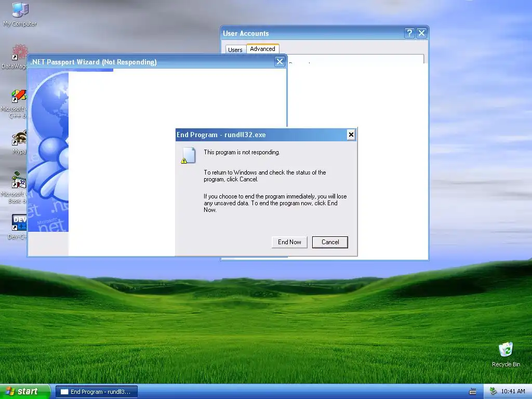Click the User Accounts help question-mark button

pos(409,33)
